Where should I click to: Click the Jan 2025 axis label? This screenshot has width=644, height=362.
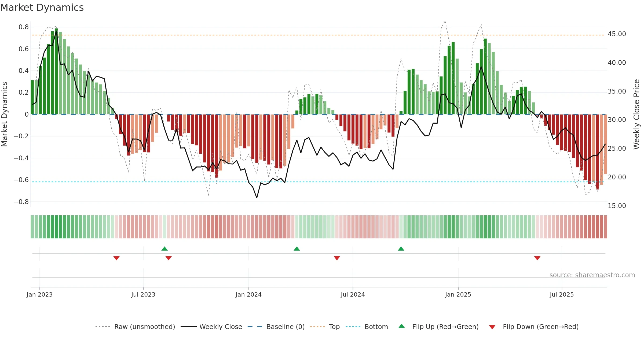click(x=458, y=294)
